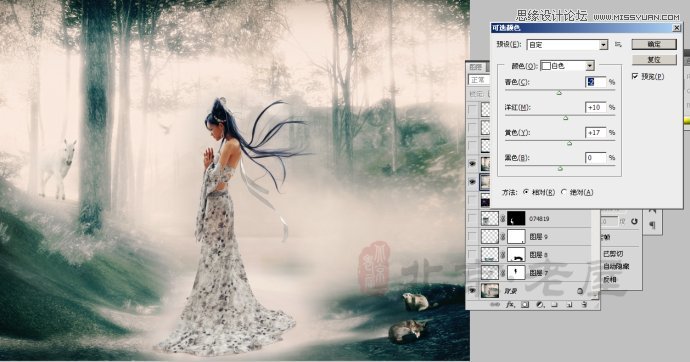Click the layer name 图层 8
This screenshot has height=362, width=690.
[x=538, y=255]
